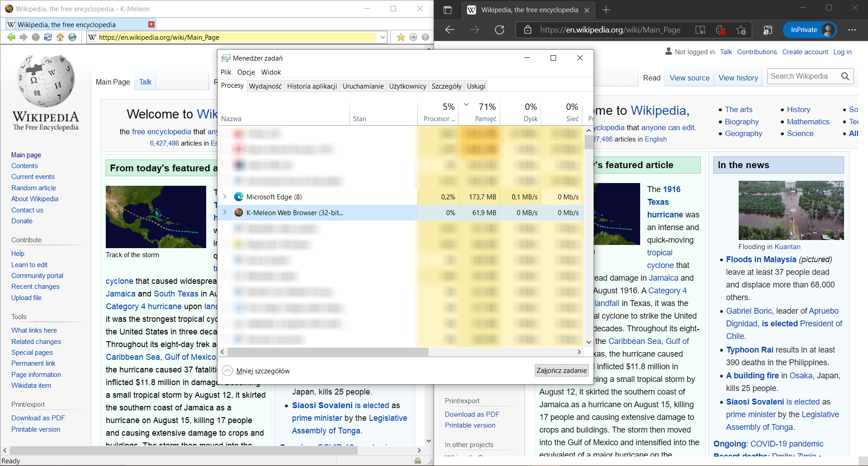Open Opcje menu in Task Manager
Viewport: 868px width, 466px height.
coord(246,72)
